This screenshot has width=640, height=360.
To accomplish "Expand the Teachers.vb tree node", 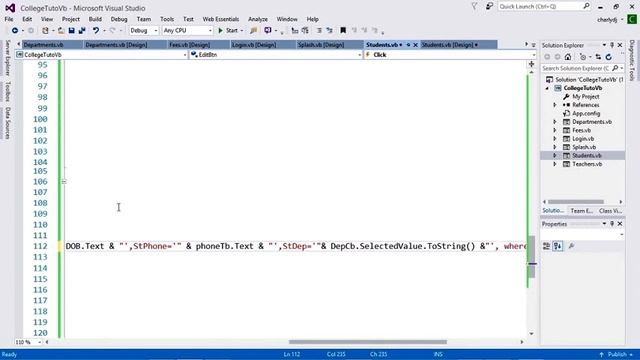I will click(x=555, y=164).
